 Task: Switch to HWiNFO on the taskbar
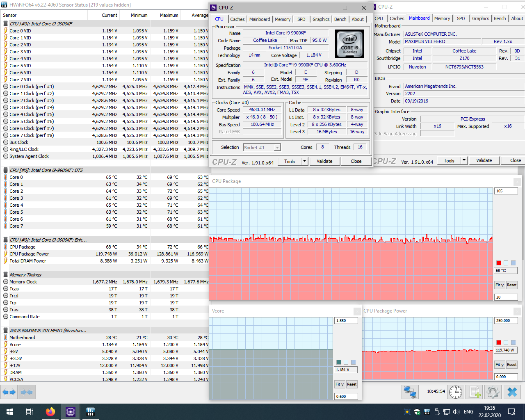[x=90, y=412]
